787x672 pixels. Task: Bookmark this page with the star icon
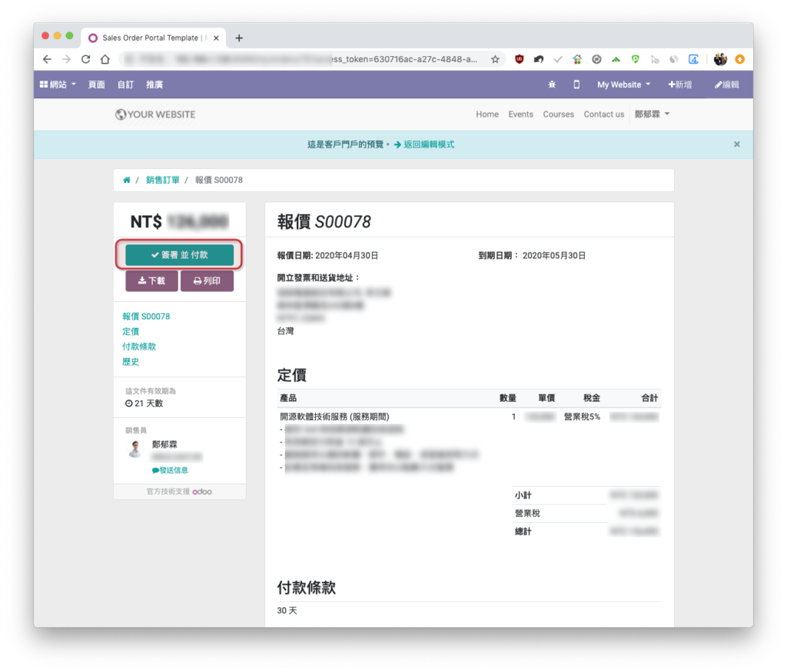[x=496, y=59]
